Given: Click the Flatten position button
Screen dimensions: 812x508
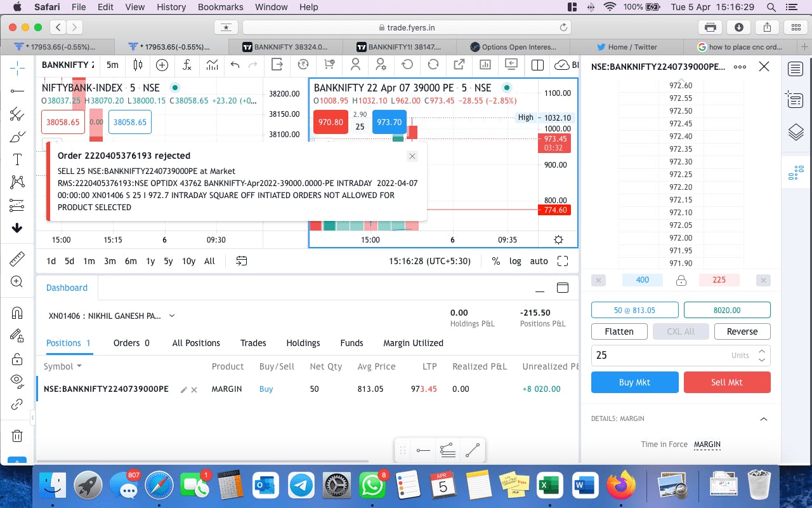Looking at the screenshot, I should [619, 331].
